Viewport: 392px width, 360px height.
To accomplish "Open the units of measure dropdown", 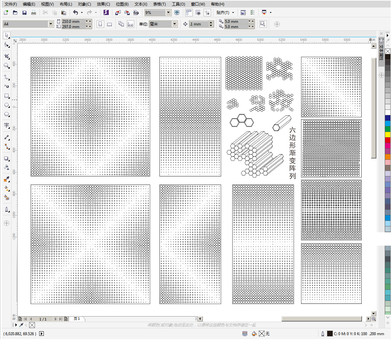I will [163, 24].
